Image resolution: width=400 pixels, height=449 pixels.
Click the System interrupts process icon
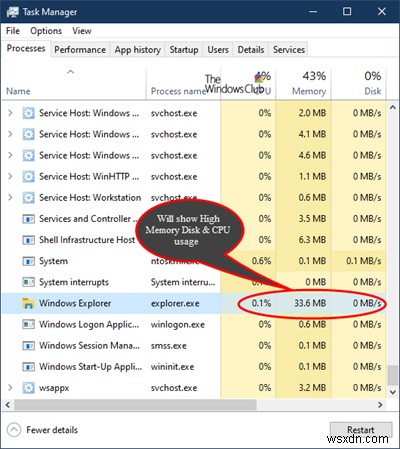click(28, 282)
